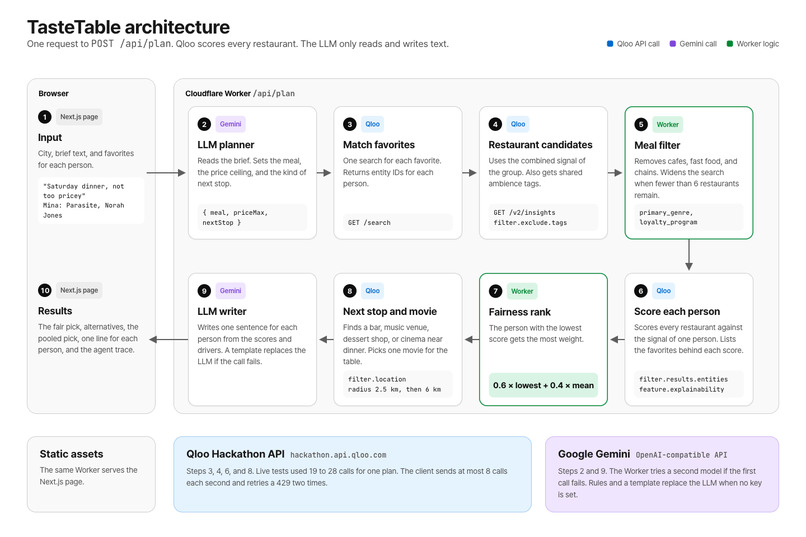Click the step 5 circle on Meal filter
Viewport: 806px width, 537px height.
pyautogui.click(x=641, y=124)
